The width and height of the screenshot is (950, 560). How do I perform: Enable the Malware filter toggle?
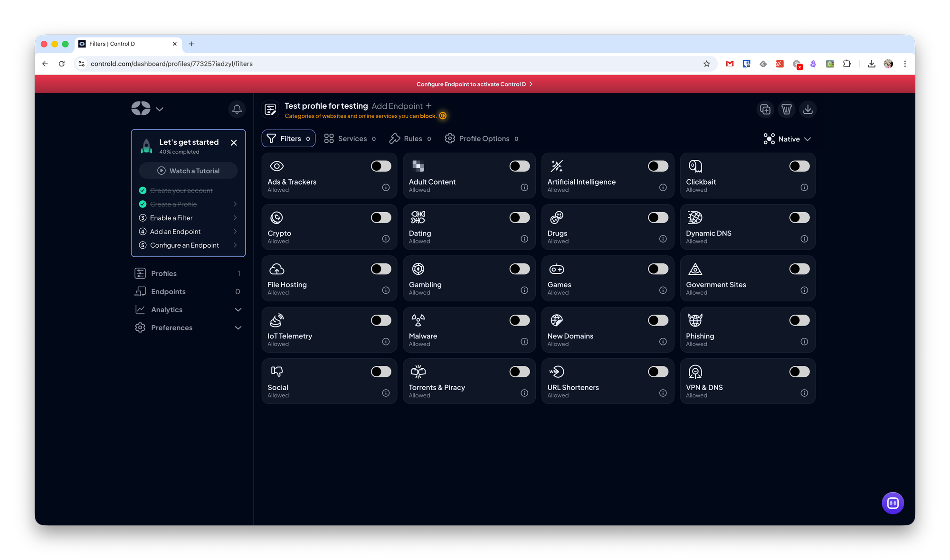pyautogui.click(x=519, y=320)
